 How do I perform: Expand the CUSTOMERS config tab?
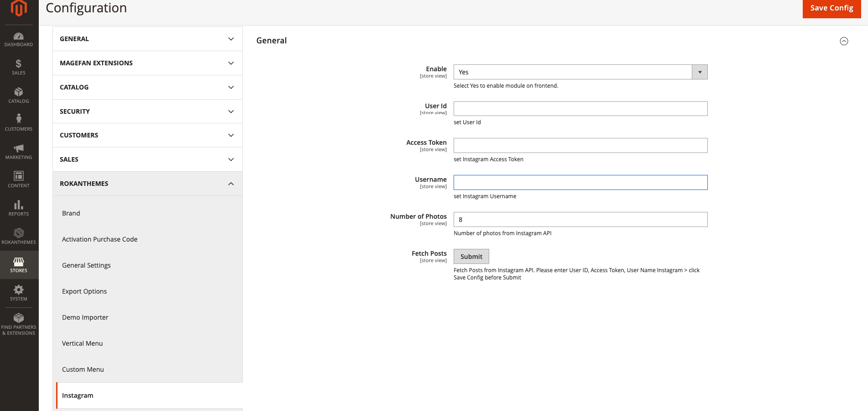coord(147,135)
